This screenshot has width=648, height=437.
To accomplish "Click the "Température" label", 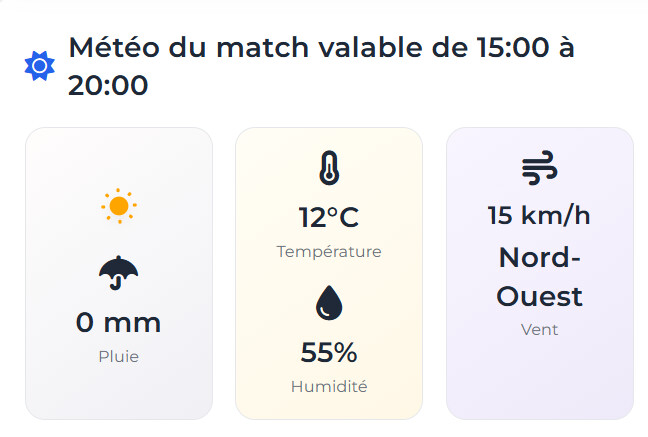I will click(x=329, y=251).
